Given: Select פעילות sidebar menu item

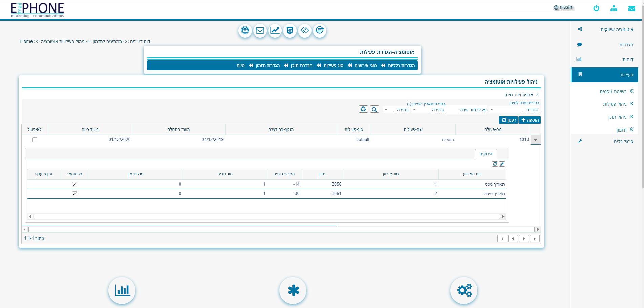Looking at the screenshot, I should point(605,75).
